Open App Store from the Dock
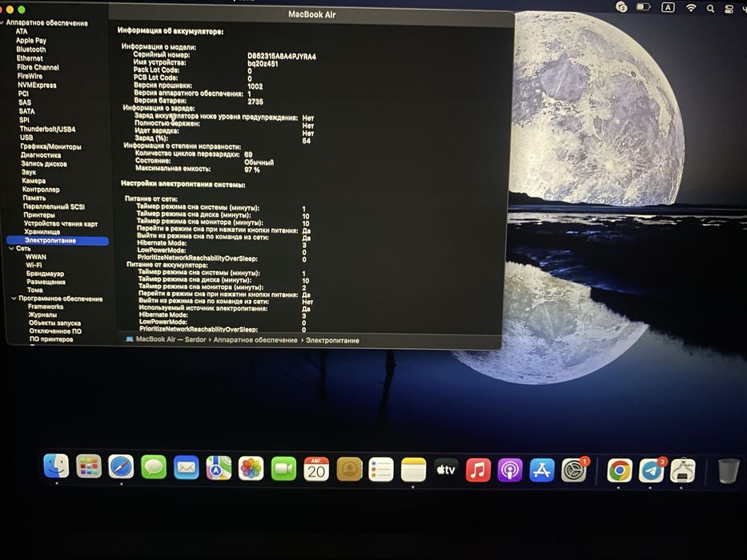 pyautogui.click(x=542, y=470)
